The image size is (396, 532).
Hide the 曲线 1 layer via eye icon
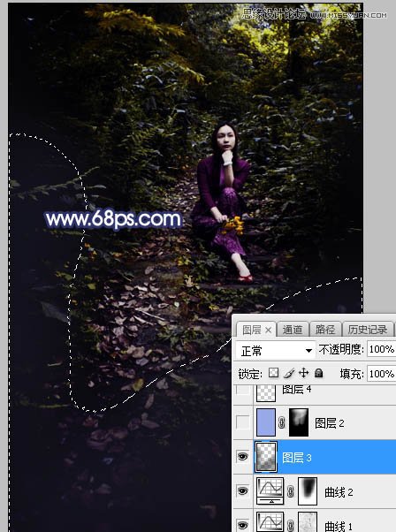point(242,525)
